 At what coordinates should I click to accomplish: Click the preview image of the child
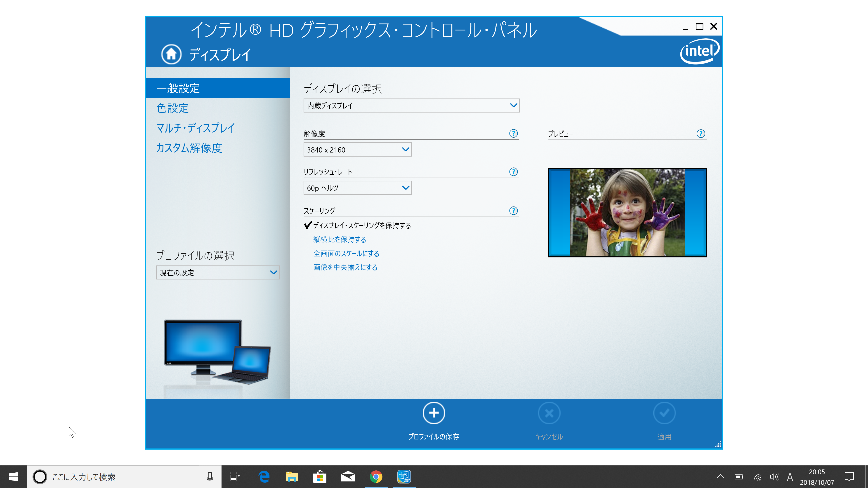(627, 213)
